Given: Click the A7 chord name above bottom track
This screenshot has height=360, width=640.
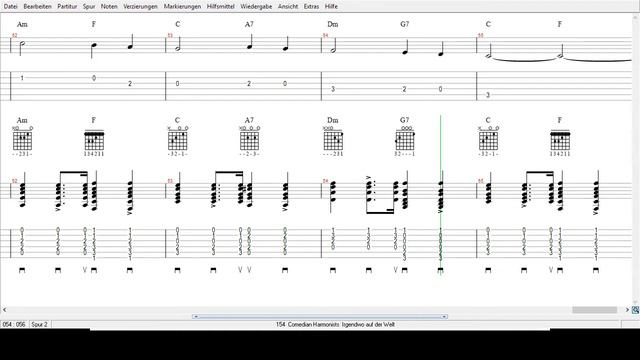Looking at the screenshot, I should click(249, 120).
